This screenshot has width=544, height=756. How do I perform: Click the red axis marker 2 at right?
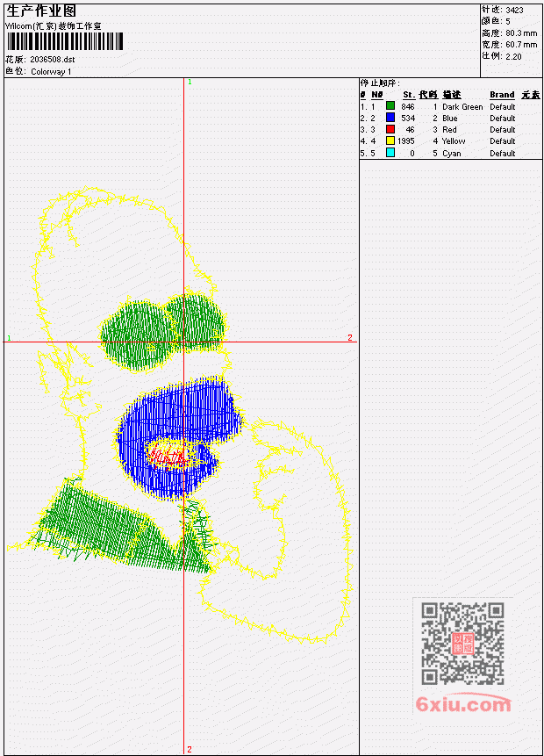(x=350, y=337)
